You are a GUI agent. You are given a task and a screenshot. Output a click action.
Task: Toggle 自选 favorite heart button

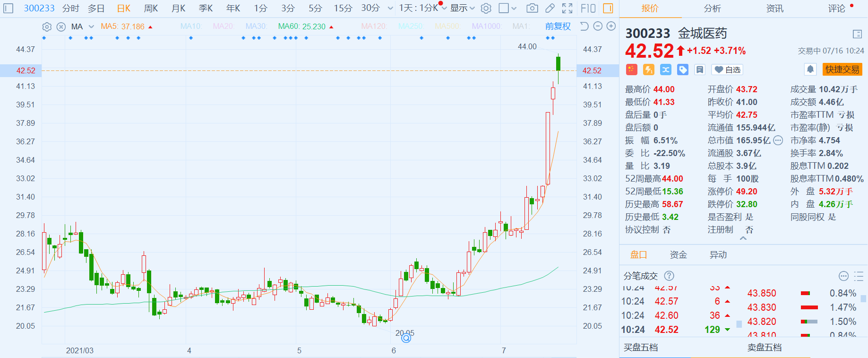pyautogui.click(x=727, y=70)
